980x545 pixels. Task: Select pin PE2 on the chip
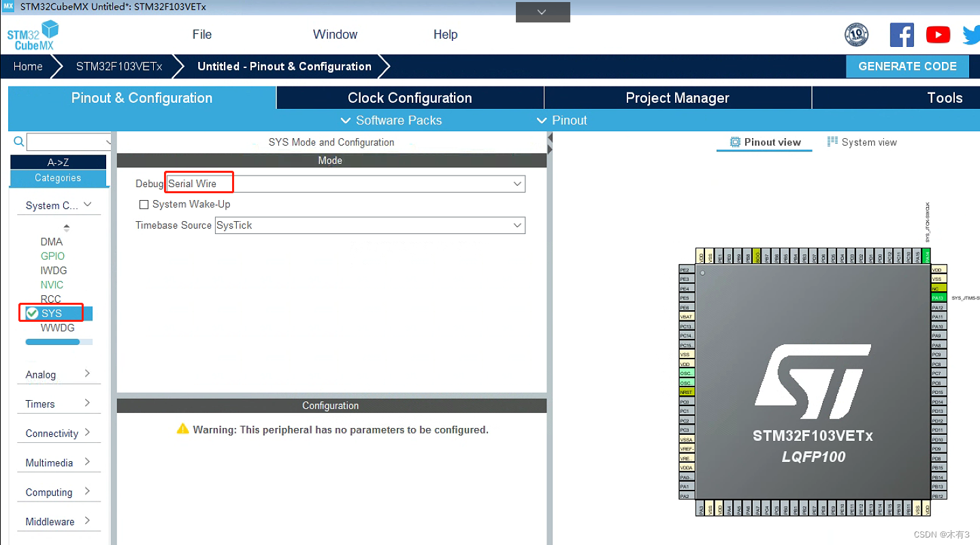(x=687, y=269)
